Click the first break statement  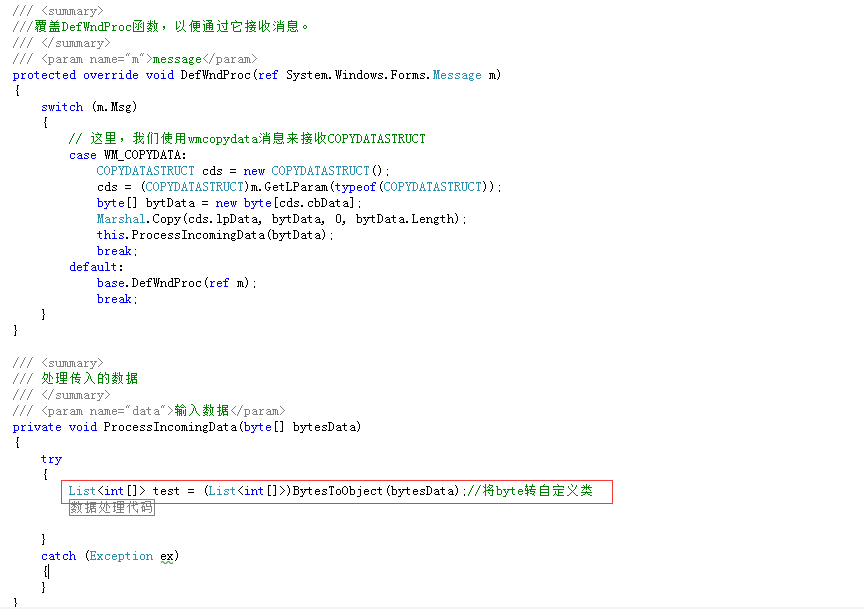tap(113, 250)
